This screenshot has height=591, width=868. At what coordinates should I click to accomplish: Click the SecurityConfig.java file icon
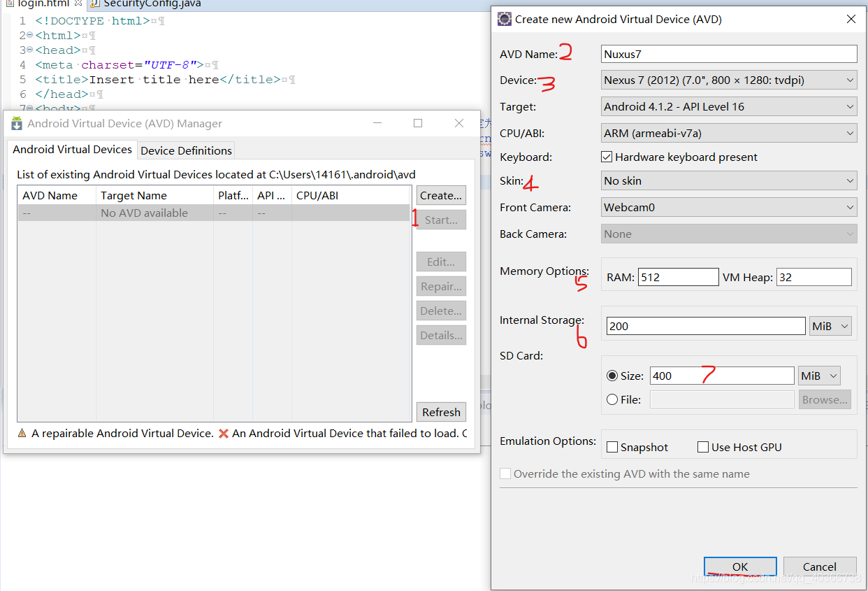94,4
